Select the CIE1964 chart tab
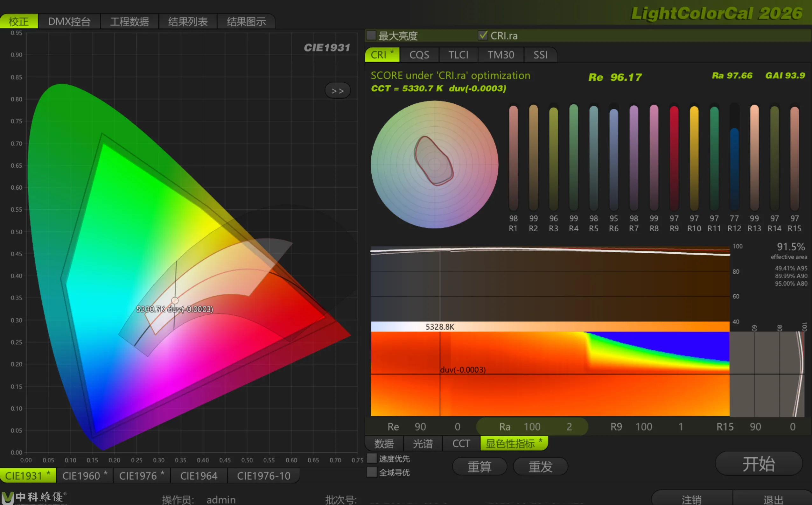The width and height of the screenshot is (812, 505). (199, 476)
